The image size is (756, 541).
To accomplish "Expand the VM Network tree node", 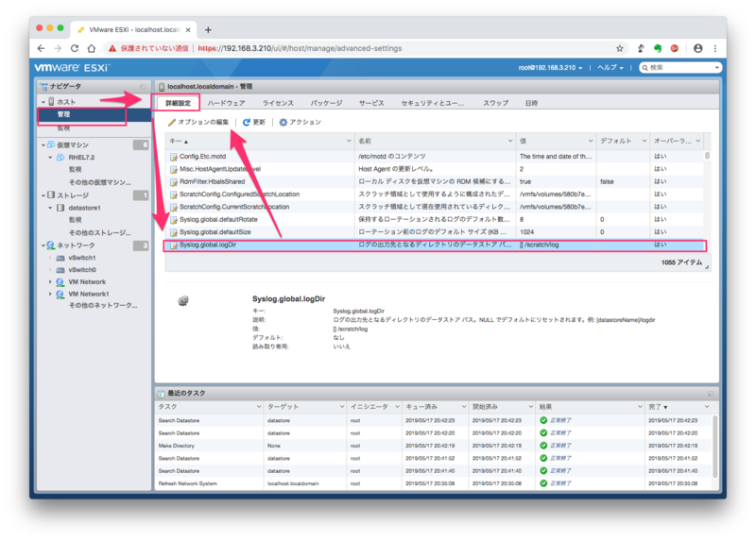I will (x=50, y=281).
